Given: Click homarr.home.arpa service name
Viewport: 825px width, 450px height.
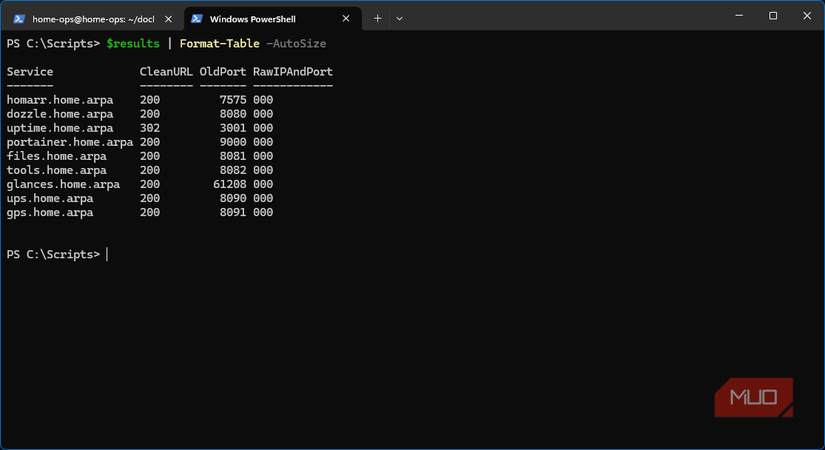Looking at the screenshot, I should tap(60, 100).
